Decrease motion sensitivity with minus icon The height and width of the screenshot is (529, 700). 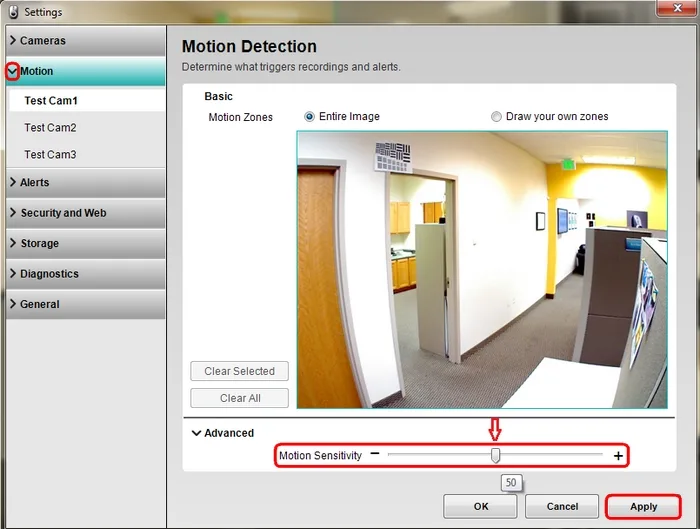click(375, 454)
